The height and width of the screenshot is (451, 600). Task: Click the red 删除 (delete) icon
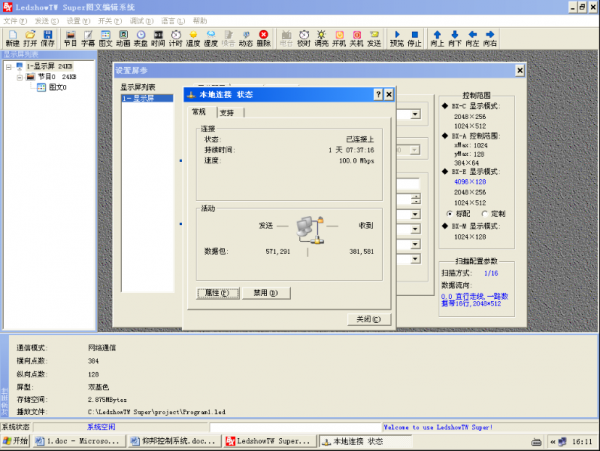pyautogui.click(x=263, y=39)
